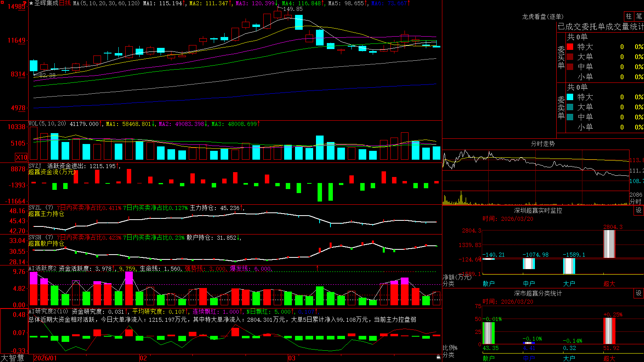The width and height of the screenshot is (644, 362).
Task: Click the 超赢资金流(万元) label
Action: pos(52,172)
